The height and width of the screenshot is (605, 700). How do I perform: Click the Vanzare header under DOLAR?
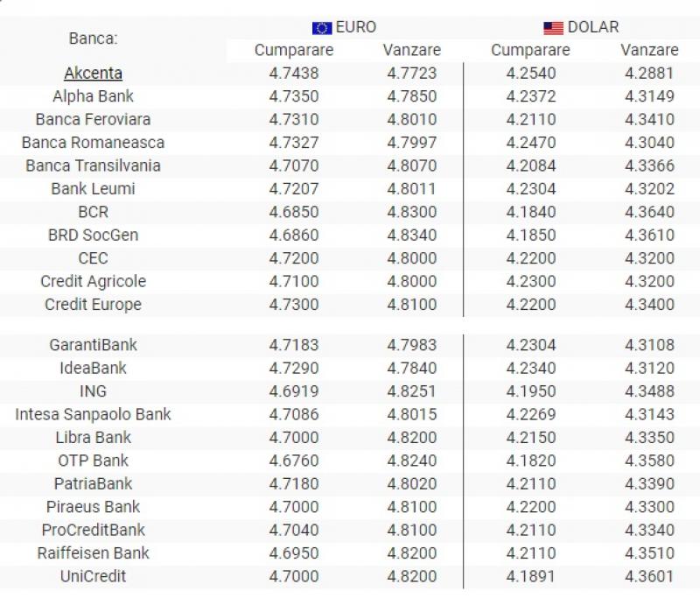pos(649,50)
